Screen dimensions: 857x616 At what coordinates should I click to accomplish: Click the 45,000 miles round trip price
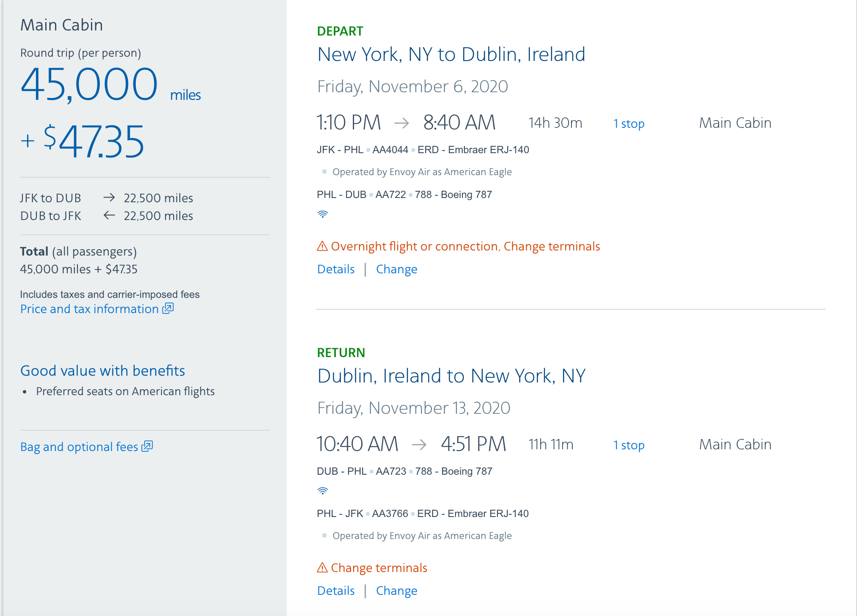[x=89, y=85]
